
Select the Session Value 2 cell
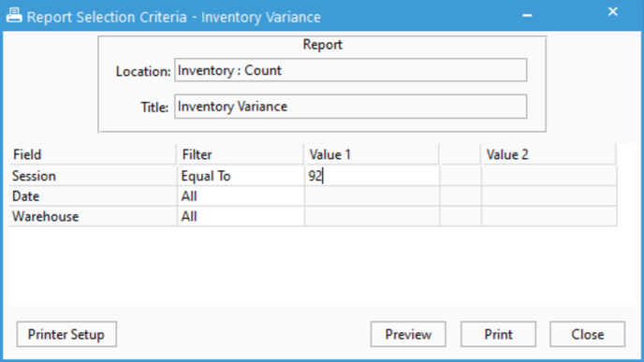(x=549, y=176)
